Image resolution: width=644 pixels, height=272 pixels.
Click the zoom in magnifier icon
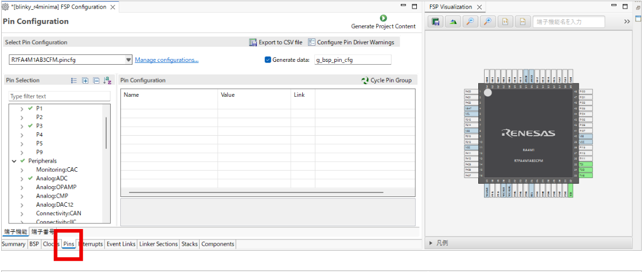coord(488,22)
